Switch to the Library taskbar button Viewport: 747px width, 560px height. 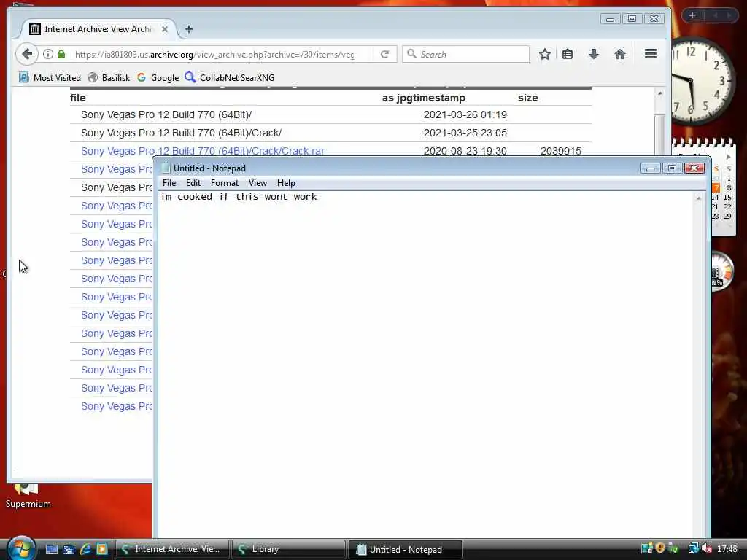tap(289, 549)
